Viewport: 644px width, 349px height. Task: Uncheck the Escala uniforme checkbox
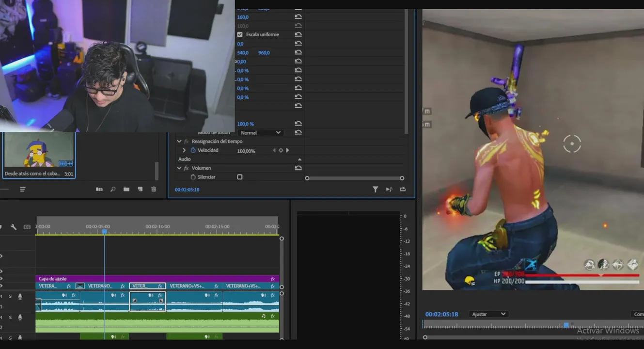click(240, 34)
